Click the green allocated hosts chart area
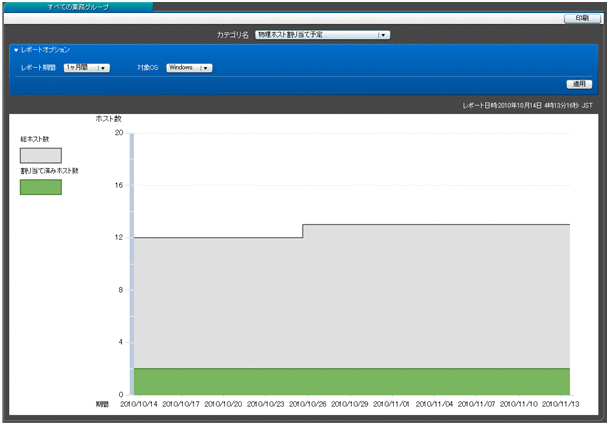The height and width of the screenshot is (427, 611). 350,381
